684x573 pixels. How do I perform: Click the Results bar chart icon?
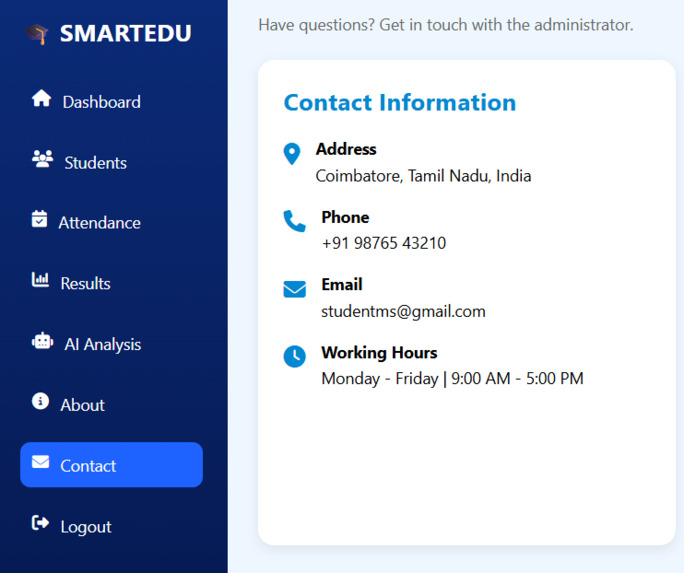(40, 280)
